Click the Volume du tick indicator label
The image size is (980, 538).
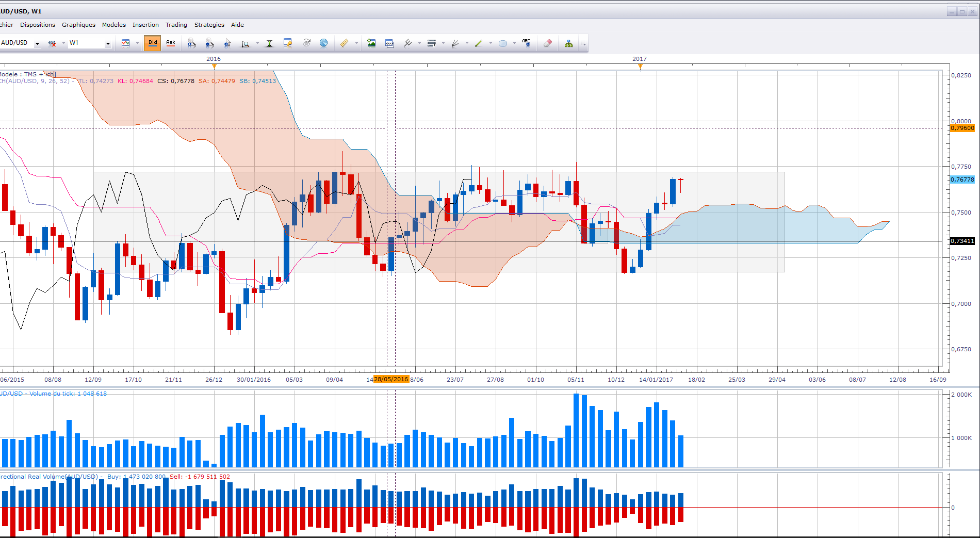pos(53,394)
